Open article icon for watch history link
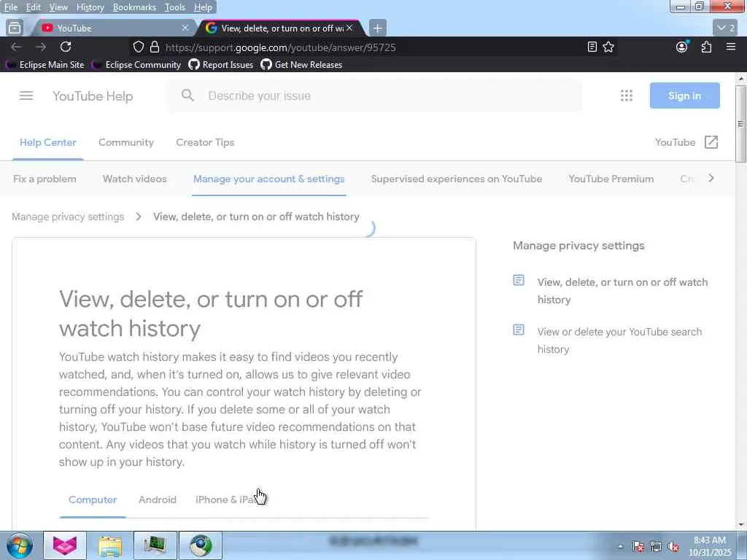Image resolution: width=747 pixels, height=560 pixels. (519, 281)
